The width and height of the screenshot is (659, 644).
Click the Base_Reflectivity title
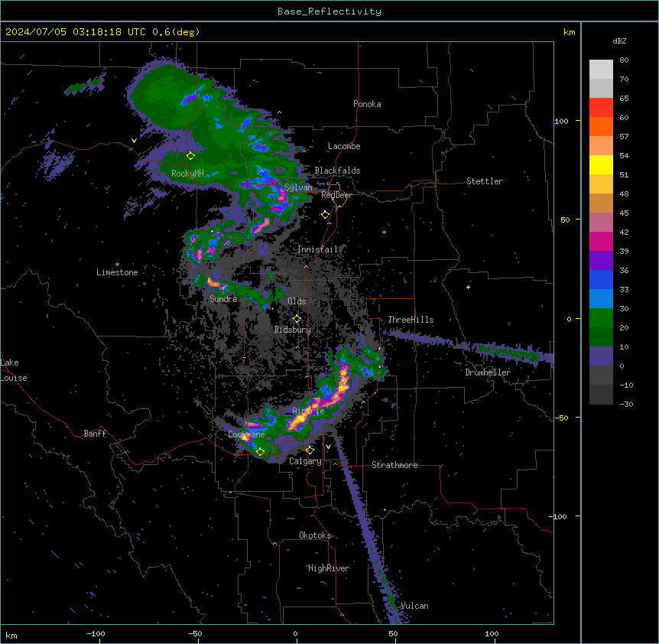click(329, 11)
